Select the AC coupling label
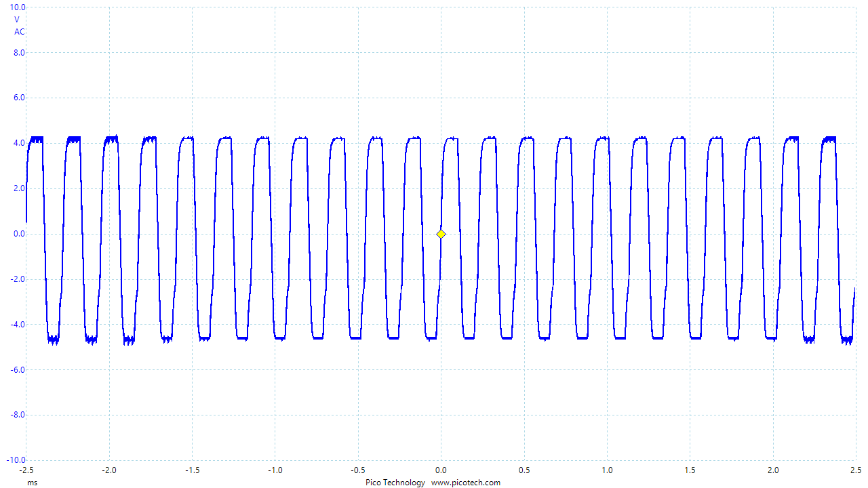The image size is (868, 488). (x=20, y=32)
